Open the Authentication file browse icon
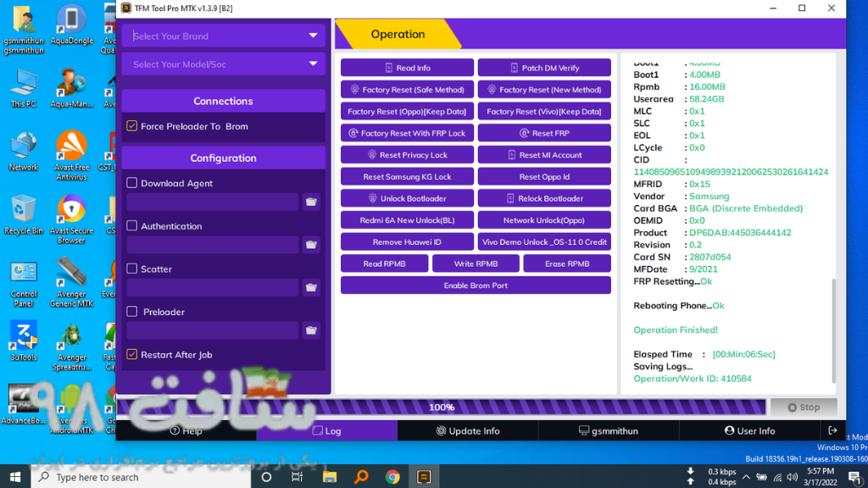Viewport: 868px width, 488px height. pyautogui.click(x=311, y=245)
